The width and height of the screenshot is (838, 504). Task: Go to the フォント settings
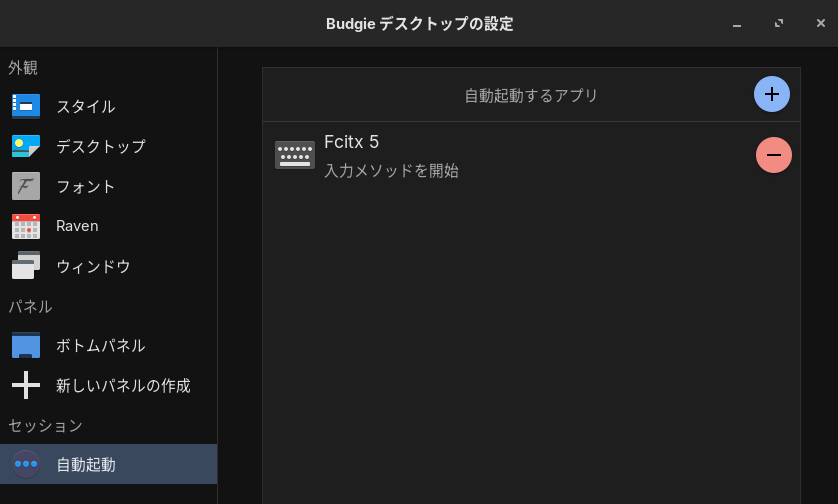(108, 186)
